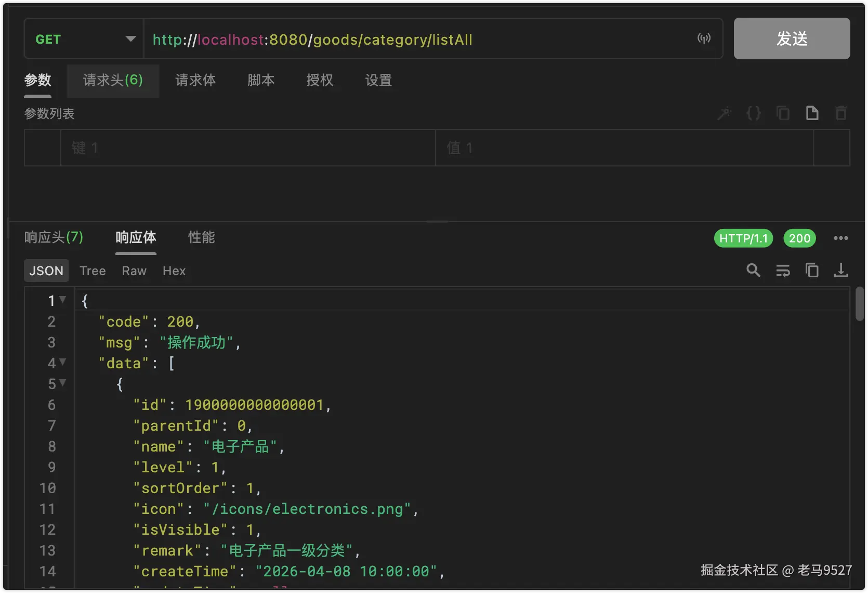Click the {} batch edit parameters icon
Viewport: 868px width, 593px height.
(754, 113)
